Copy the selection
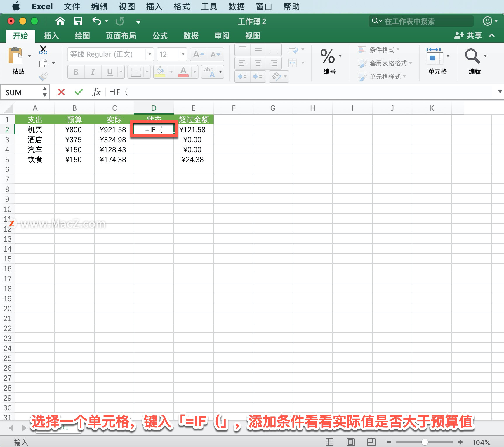 (43, 63)
